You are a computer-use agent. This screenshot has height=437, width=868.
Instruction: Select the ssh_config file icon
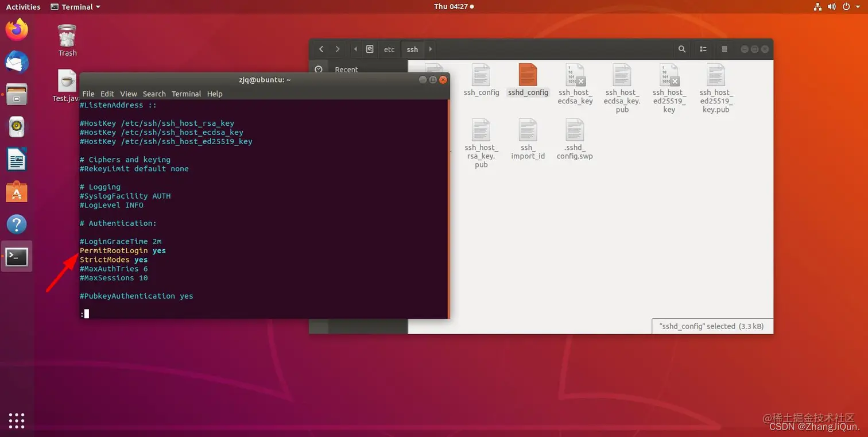481,80
